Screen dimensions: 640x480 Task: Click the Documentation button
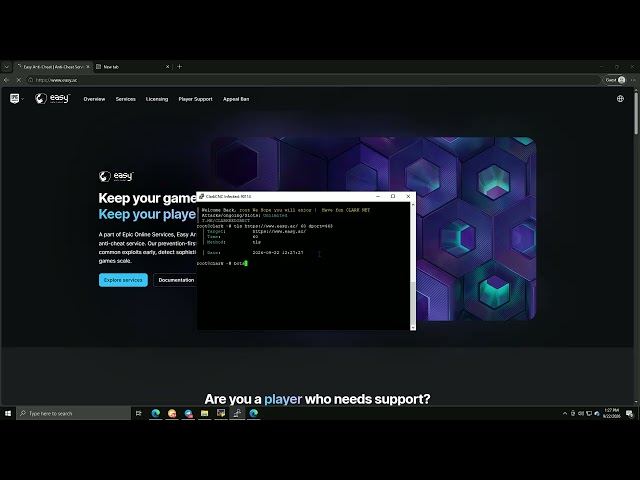click(x=176, y=280)
